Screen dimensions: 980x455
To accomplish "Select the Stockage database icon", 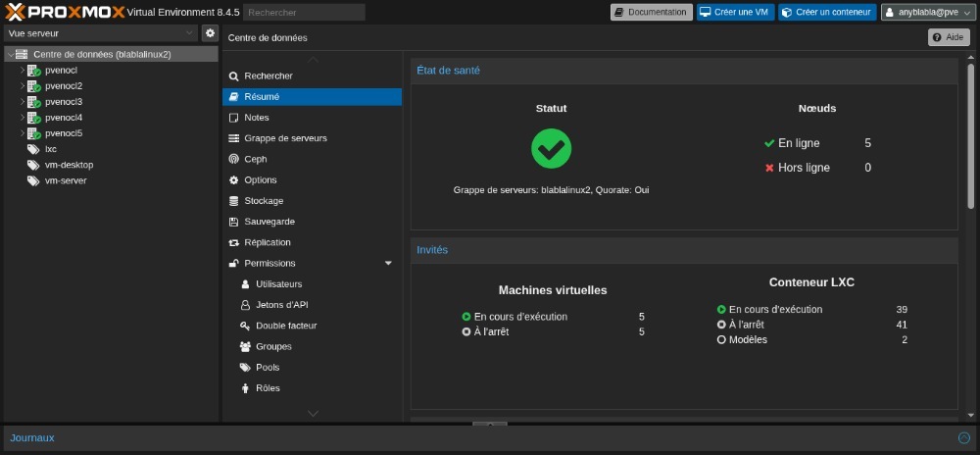I will coord(234,201).
